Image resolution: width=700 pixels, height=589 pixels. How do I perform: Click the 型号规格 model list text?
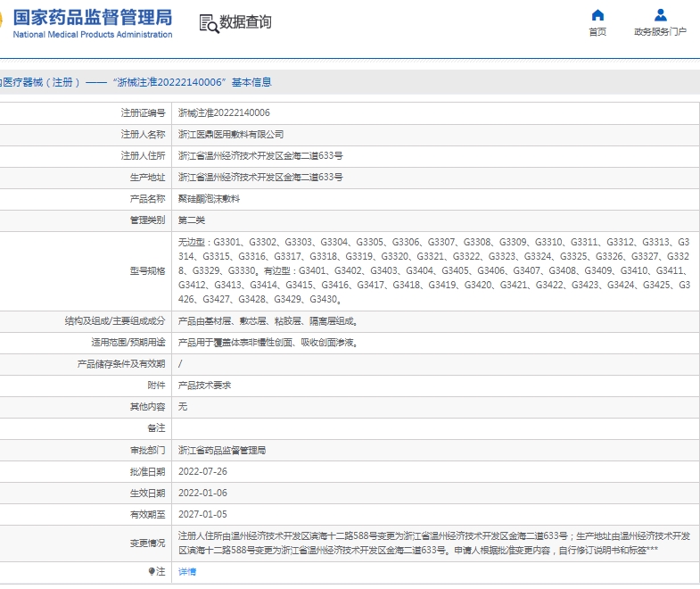[x=434, y=270]
